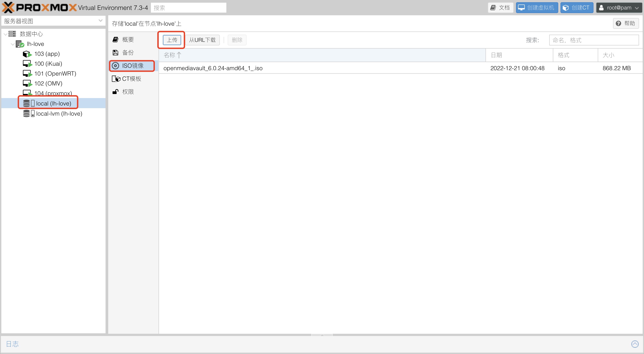Select the openmediavault ISO row
644x354 pixels.
tap(213, 68)
